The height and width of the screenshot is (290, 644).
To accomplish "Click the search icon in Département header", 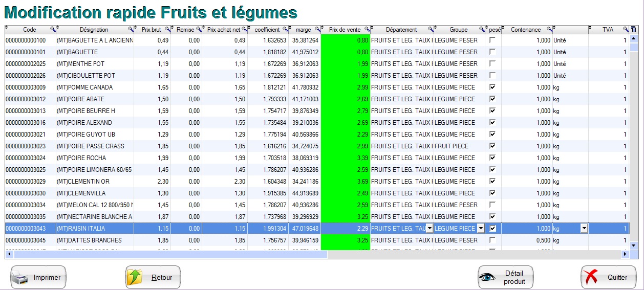I will (430, 30).
